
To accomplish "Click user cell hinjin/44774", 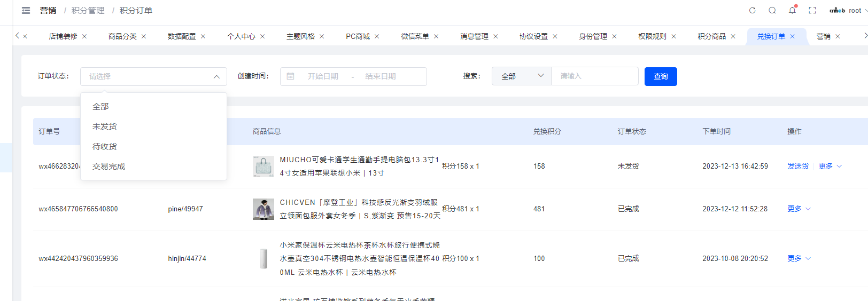I will (x=187, y=258).
